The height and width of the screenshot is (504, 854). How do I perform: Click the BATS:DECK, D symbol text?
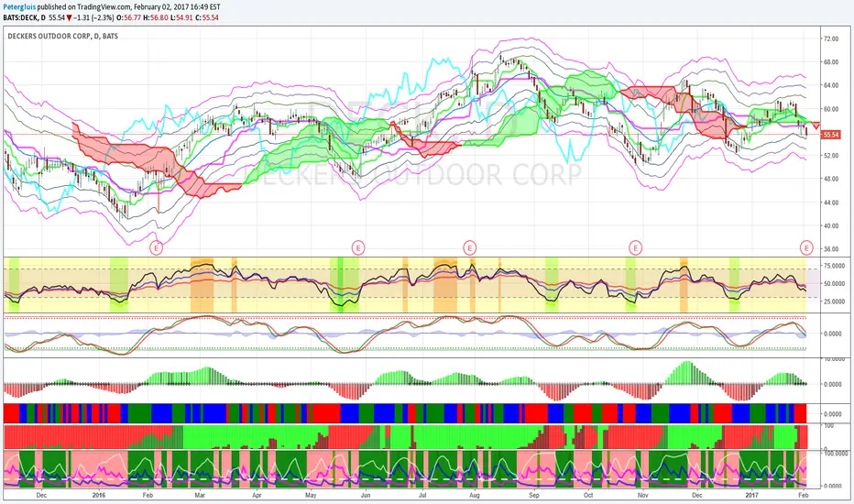tap(25, 18)
